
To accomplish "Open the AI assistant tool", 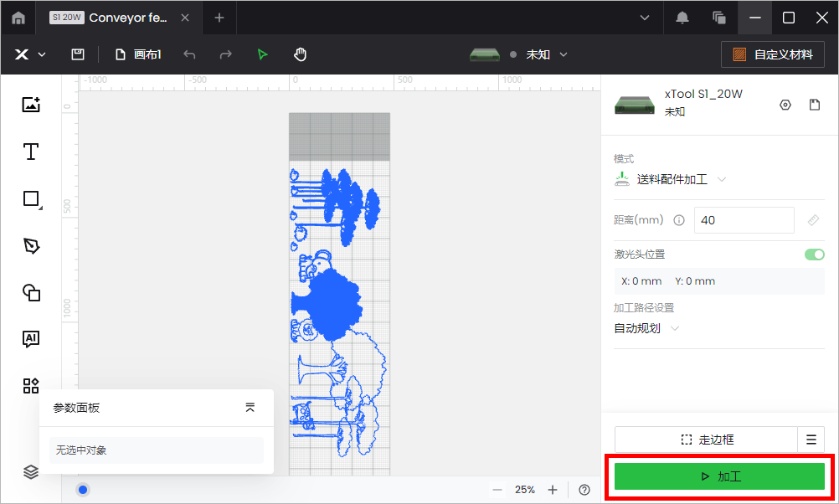I will coord(31,339).
